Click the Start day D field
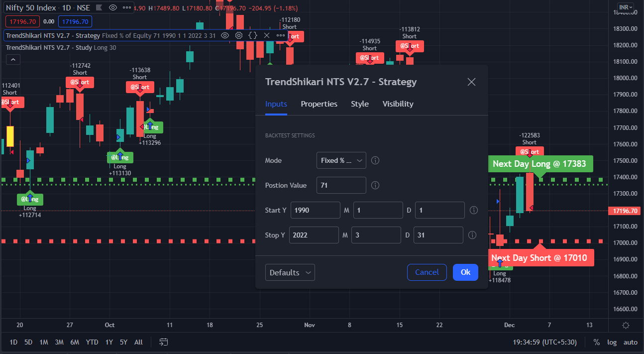Image resolution: width=644 pixels, height=354 pixels. 440,210
